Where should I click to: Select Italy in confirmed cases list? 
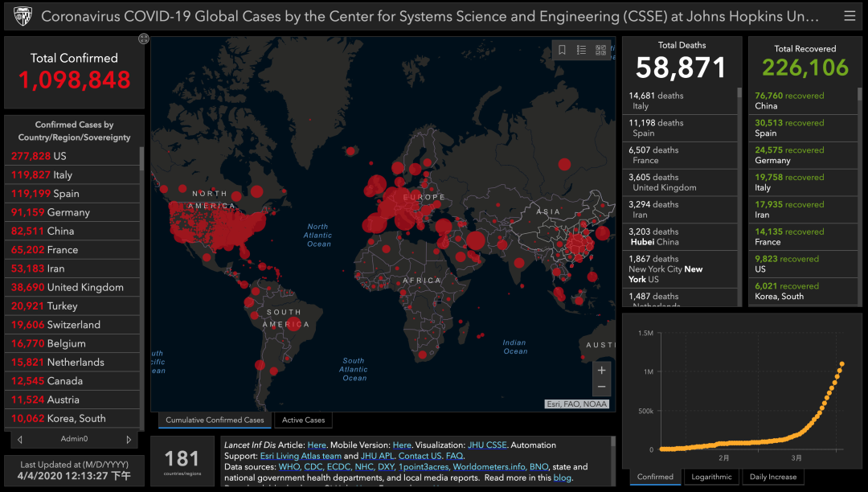pyautogui.click(x=72, y=175)
